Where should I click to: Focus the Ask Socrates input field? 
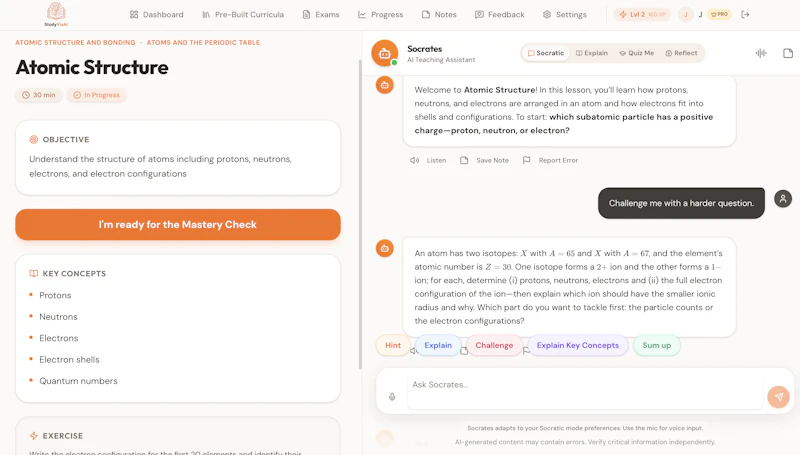pos(585,391)
